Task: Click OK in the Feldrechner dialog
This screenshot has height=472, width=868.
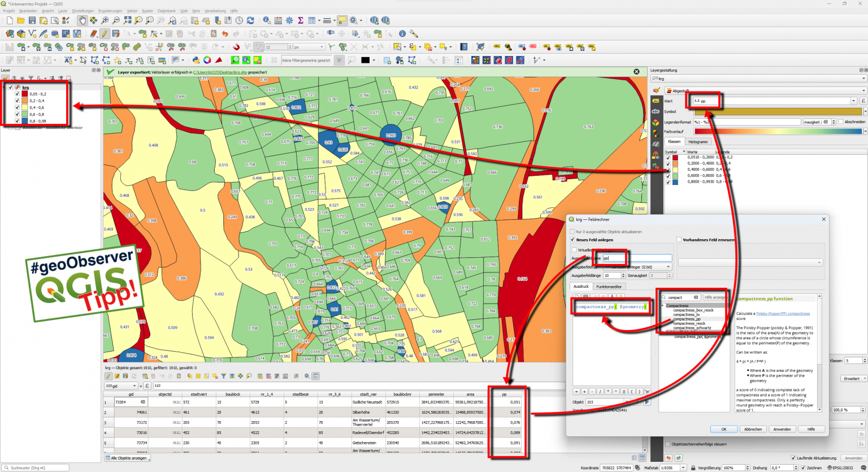Action: pyautogui.click(x=724, y=429)
